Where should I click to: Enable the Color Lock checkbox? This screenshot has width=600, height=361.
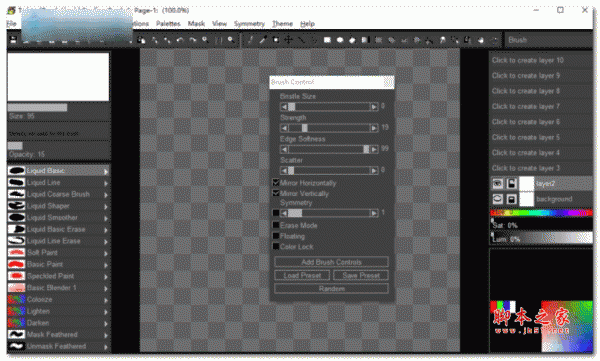pos(276,247)
